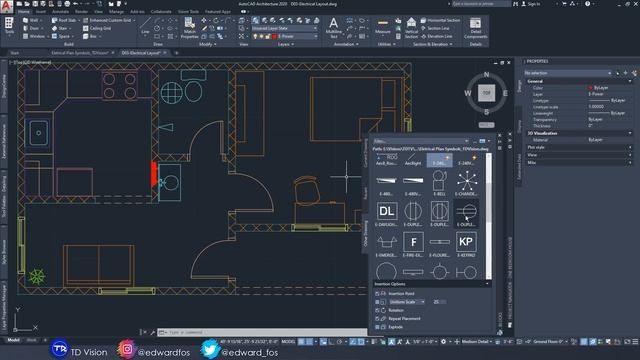
Task: Toggle the grid display in status bar
Action: 301,342
